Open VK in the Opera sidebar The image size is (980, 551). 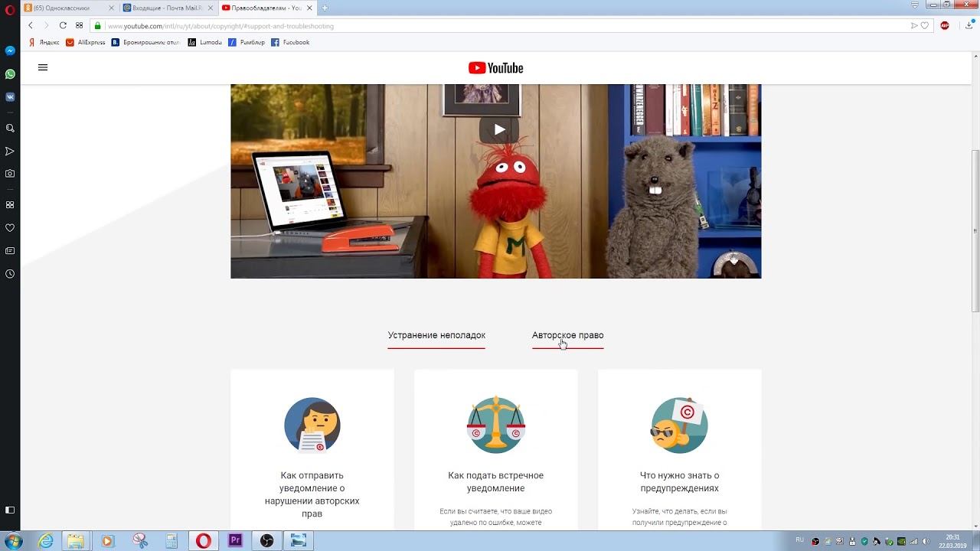(10, 97)
